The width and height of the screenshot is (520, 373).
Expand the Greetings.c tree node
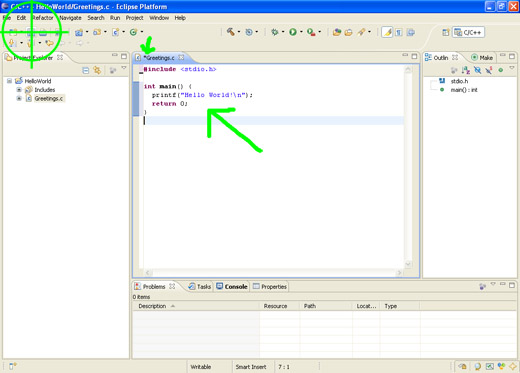[x=19, y=98]
